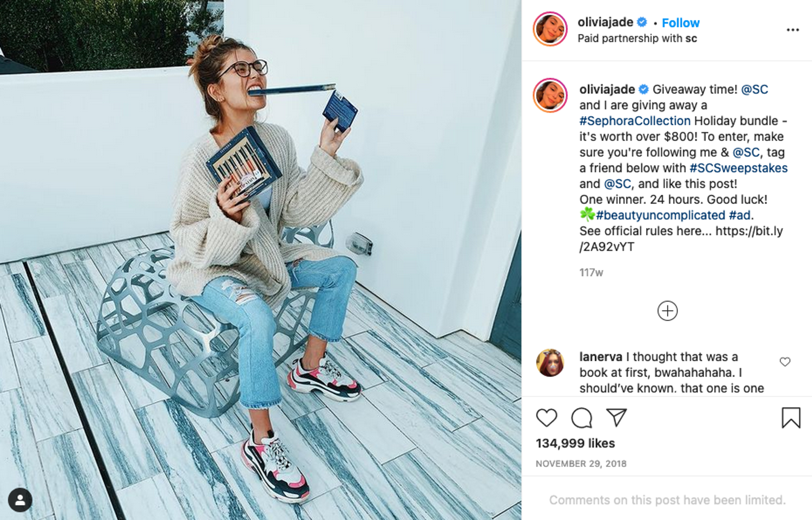
Task: Open the #SCSweepstakes hashtag link
Action: (738, 168)
